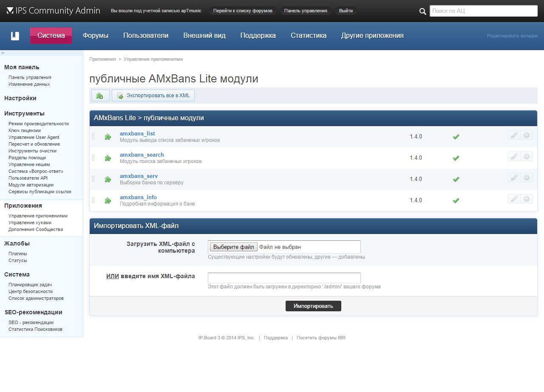
Task: Open Ключ лицензии in the sidebar
Action: pos(25,130)
